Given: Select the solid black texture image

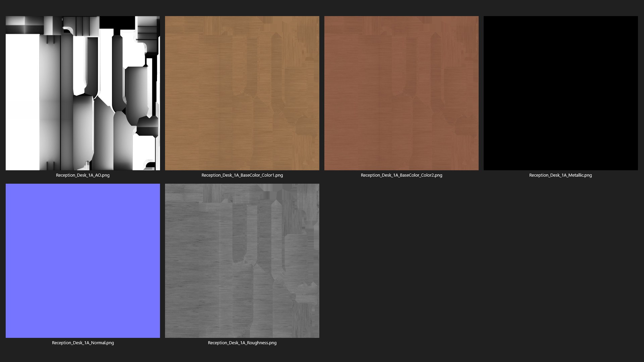Looking at the screenshot, I should tap(560, 93).
